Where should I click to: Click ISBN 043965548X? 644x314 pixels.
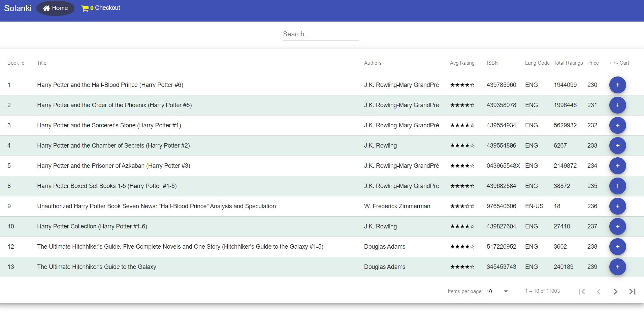[x=503, y=166]
